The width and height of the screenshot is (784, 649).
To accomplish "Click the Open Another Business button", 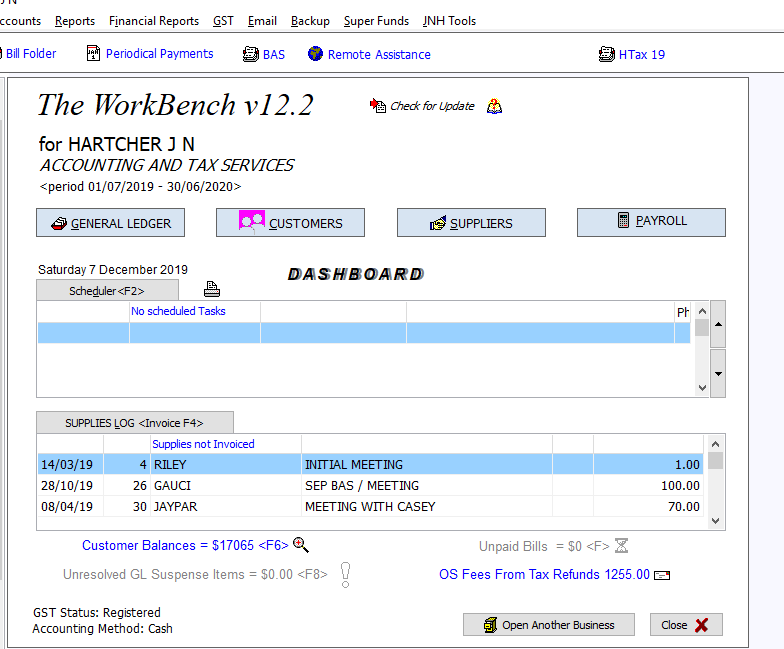I will click(549, 625).
